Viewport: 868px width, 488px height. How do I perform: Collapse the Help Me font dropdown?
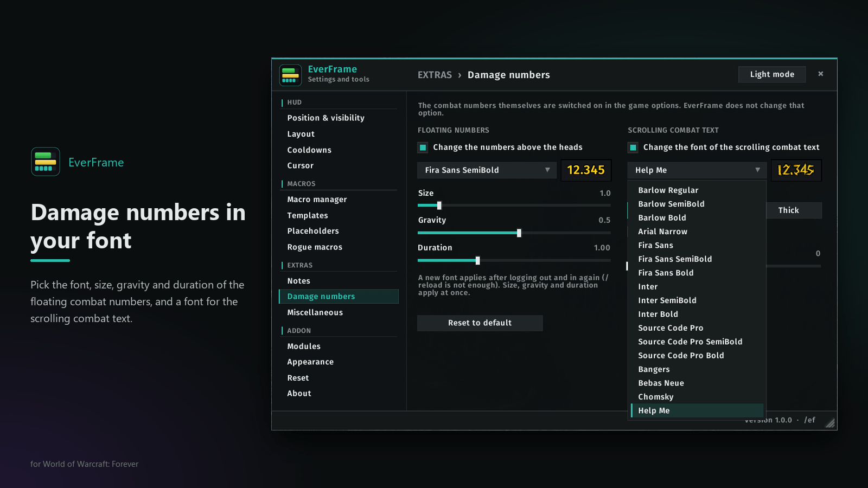697,170
